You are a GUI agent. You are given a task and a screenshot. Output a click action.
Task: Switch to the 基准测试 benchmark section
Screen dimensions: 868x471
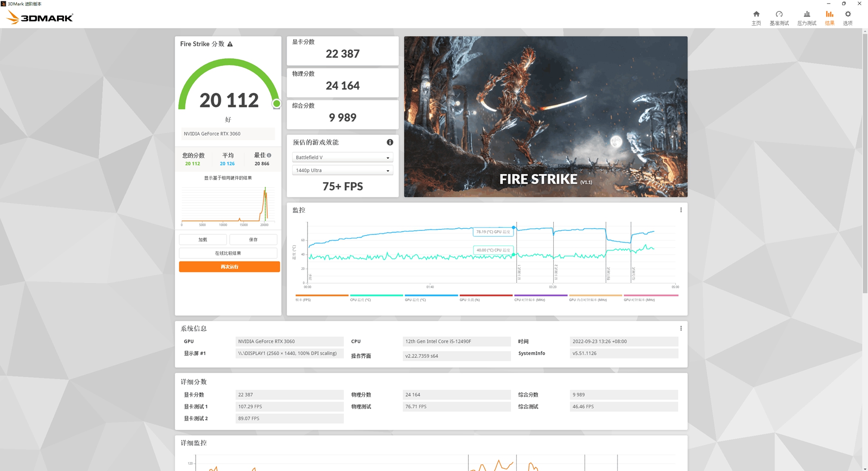coord(779,17)
